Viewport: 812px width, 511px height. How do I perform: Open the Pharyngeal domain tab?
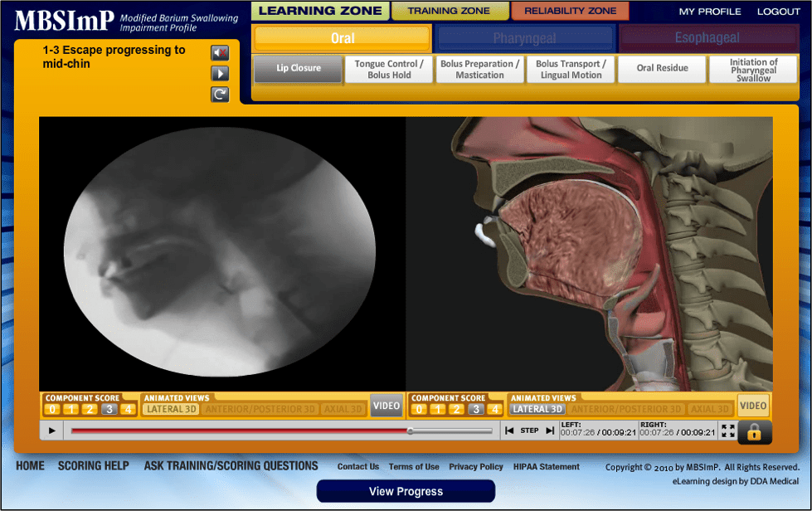click(525, 38)
